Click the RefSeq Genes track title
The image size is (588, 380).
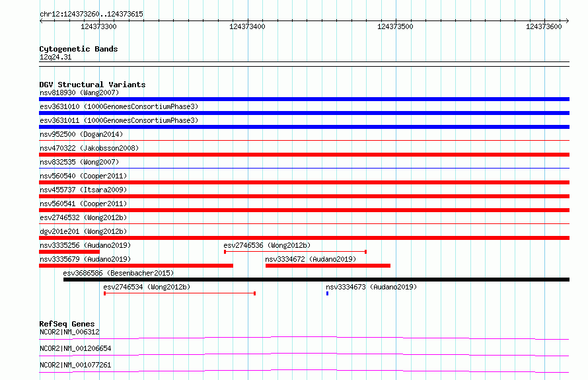click(67, 324)
